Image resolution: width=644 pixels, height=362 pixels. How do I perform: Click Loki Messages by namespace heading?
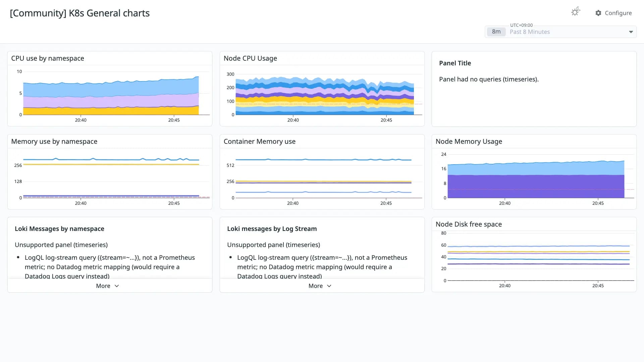pos(59,229)
